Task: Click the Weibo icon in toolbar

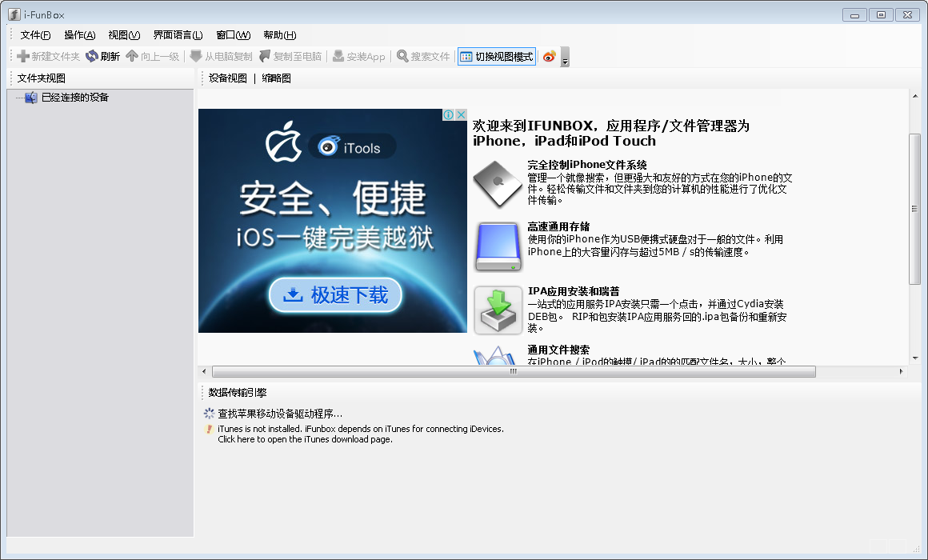Action: 550,56
